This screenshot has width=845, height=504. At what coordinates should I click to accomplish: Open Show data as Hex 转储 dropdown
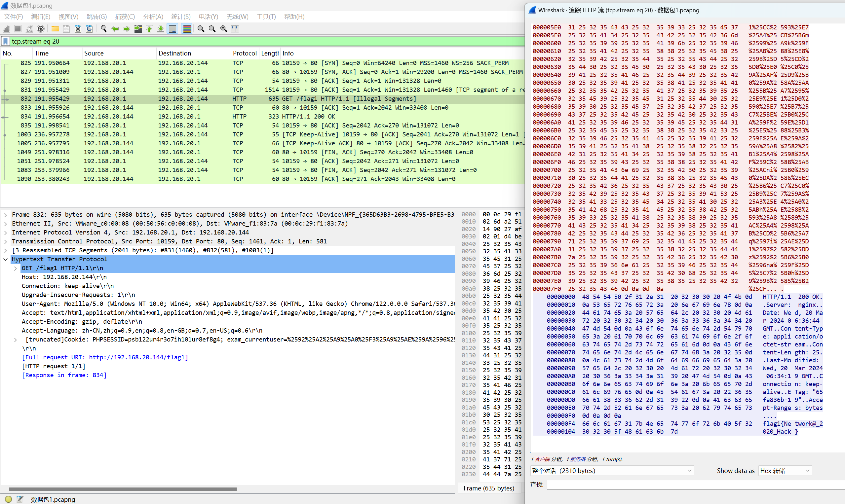point(785,471)
